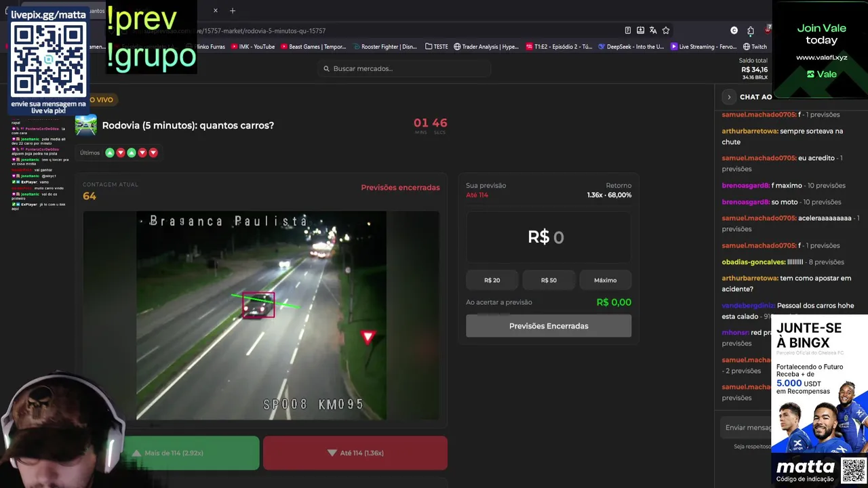
Task: Click username vandebergdiniz in chat
Action: 748,306
